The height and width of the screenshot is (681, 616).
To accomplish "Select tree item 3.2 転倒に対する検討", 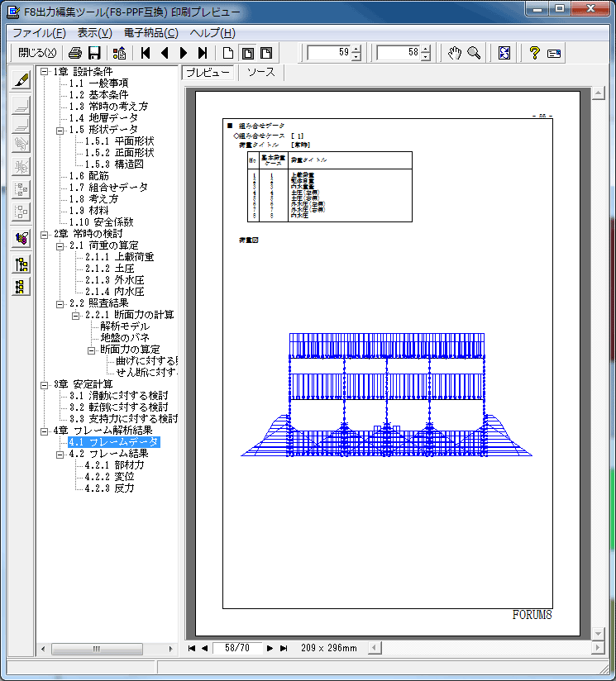I will click(118, 407).
